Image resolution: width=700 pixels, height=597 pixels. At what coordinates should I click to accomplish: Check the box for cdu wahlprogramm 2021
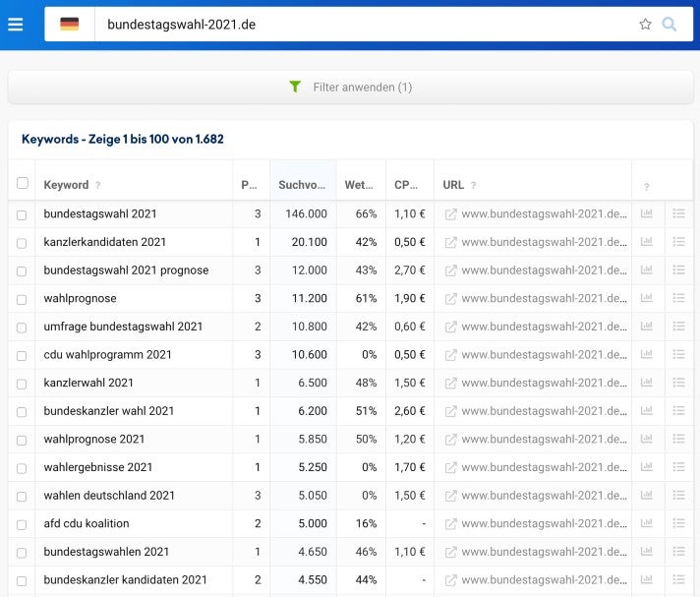[23, 355]
